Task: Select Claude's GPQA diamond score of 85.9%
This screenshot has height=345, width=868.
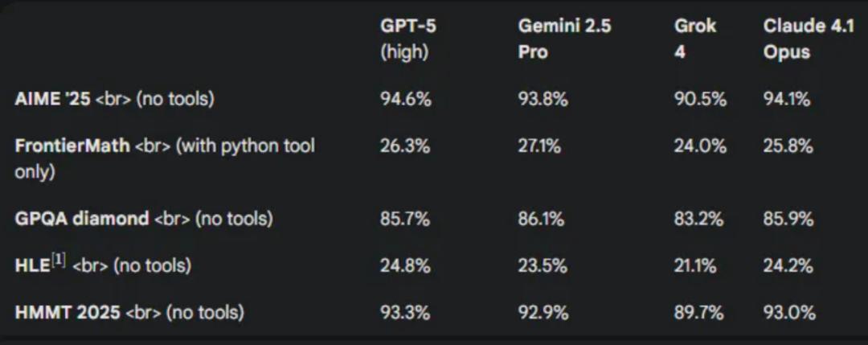Action: coord(789,219)
